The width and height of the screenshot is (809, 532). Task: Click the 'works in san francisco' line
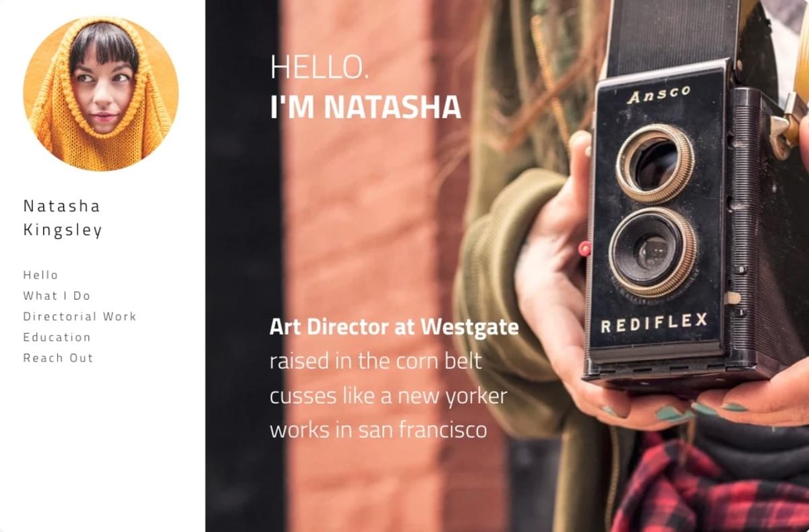[x=378, y=430]
